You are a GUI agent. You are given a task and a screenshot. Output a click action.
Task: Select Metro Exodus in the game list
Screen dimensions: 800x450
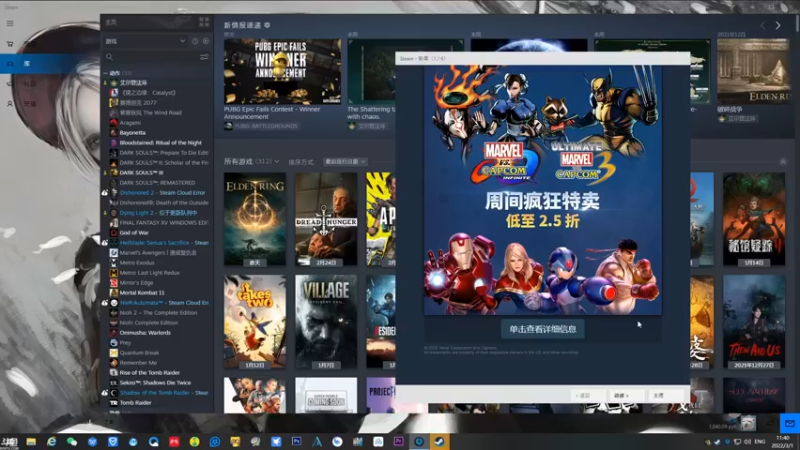[x=137, y=263]
